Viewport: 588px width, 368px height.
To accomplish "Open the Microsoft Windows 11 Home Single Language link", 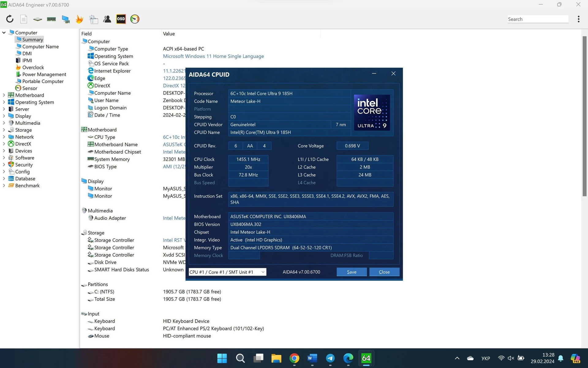I will pyautogui.click(x=213, y=56).
